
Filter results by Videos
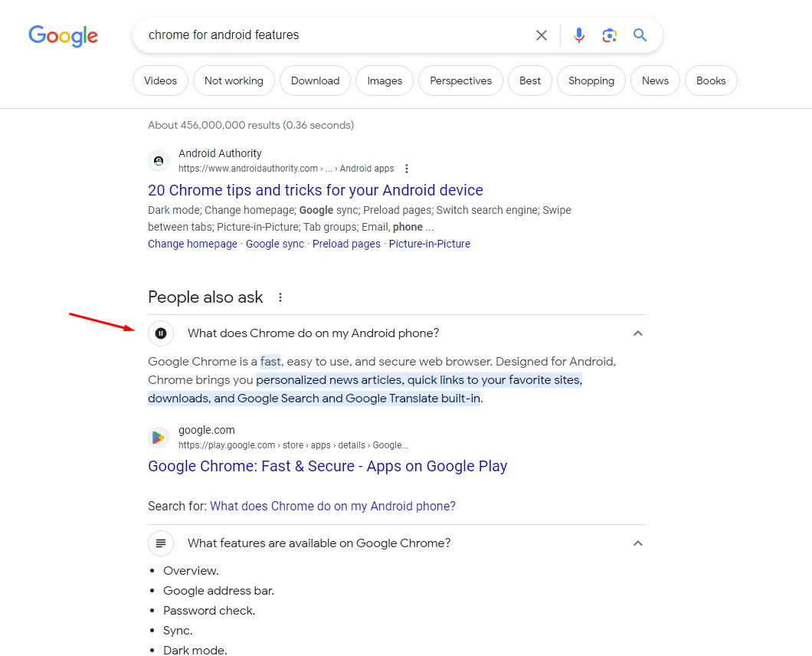coord(161,80)
